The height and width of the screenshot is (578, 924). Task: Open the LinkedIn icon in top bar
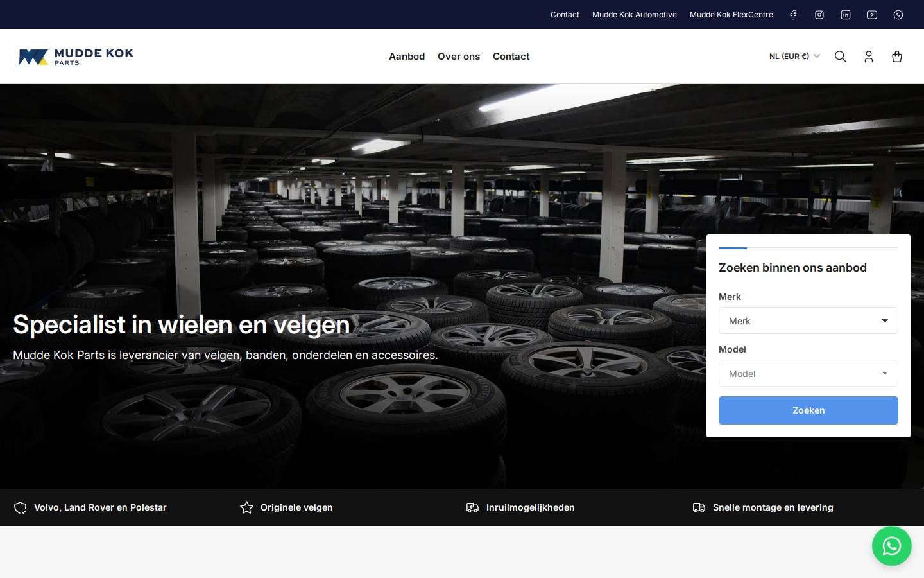click(846, 15)
